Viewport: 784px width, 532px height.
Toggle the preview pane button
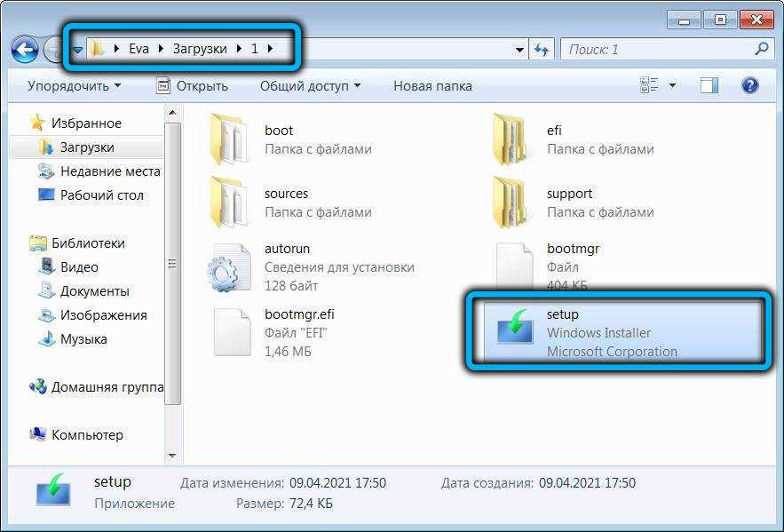point(709,86)
